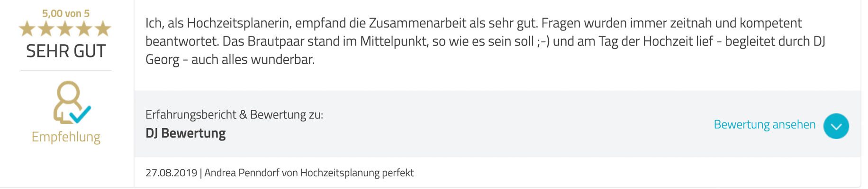Select the DJ Bewertung heading
The image size is (868, 189).
[x=185, y=133]
